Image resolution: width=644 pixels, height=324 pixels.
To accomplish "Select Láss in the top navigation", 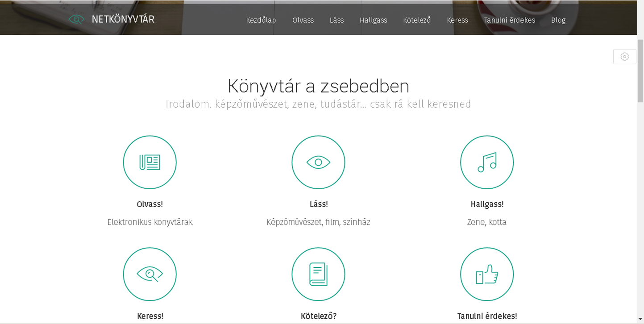I will pos(337,20).
